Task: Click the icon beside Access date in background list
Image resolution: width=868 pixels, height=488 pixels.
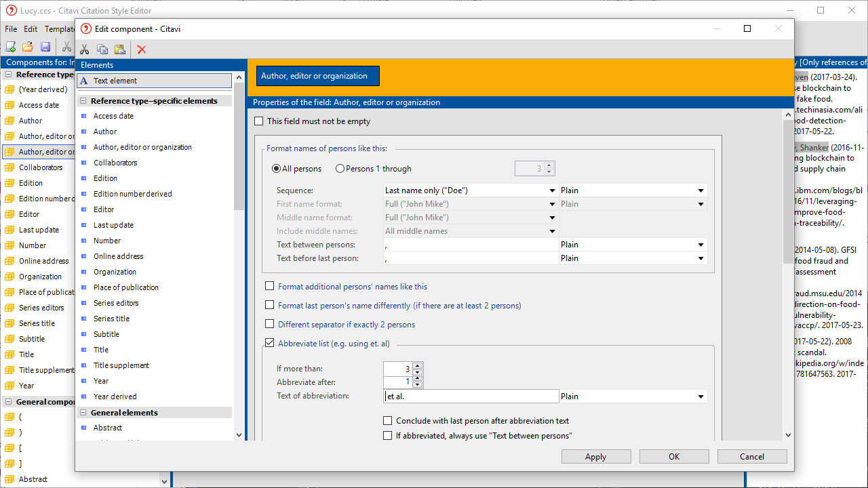Action: (9, 105)
